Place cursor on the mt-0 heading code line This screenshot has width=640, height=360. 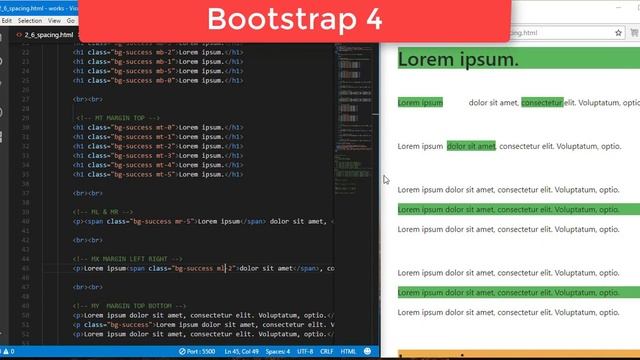coord(158,127)
